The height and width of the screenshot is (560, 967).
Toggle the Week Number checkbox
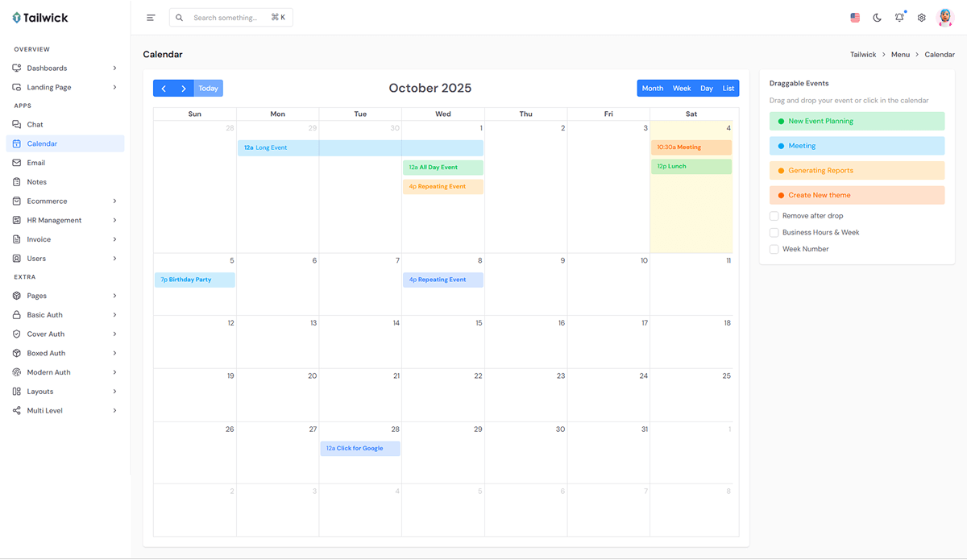coord(774,249)
